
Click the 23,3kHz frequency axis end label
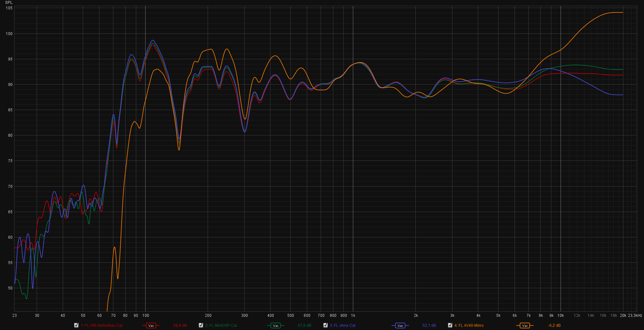coord(635,316)
